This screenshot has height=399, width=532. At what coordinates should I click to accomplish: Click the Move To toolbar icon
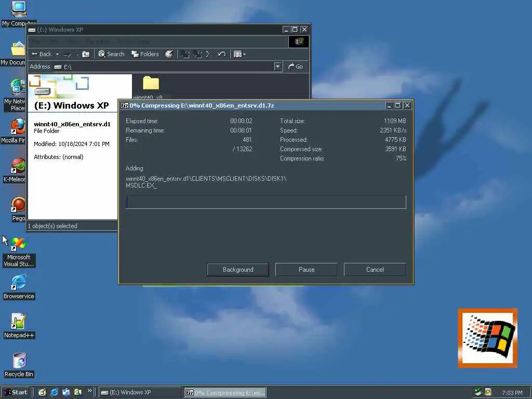coord(185,54)
